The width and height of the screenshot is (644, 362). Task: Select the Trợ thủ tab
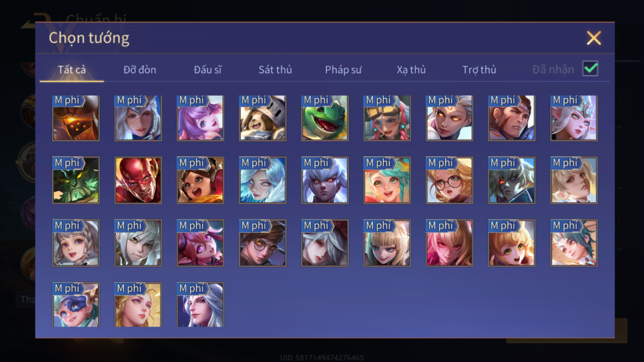point(479,69)
